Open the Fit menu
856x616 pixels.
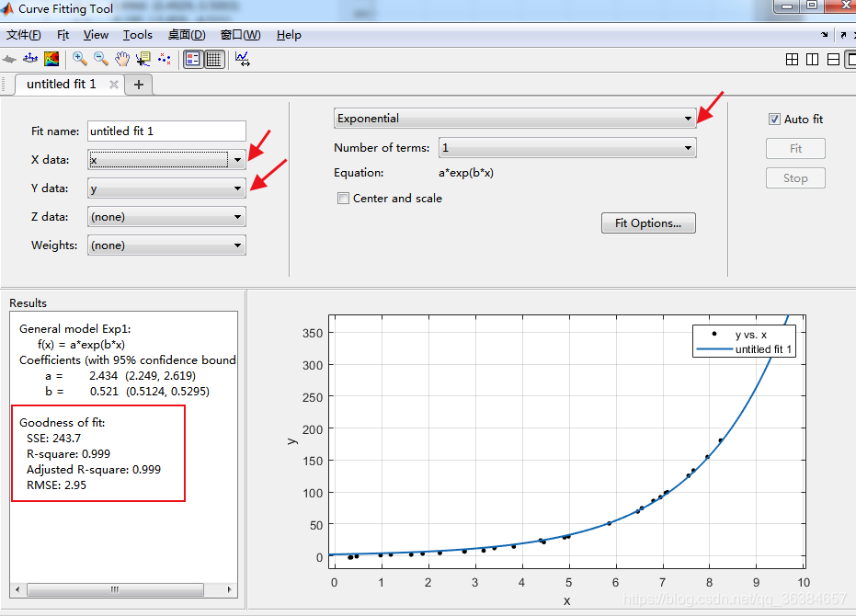[x=63, y=35]
